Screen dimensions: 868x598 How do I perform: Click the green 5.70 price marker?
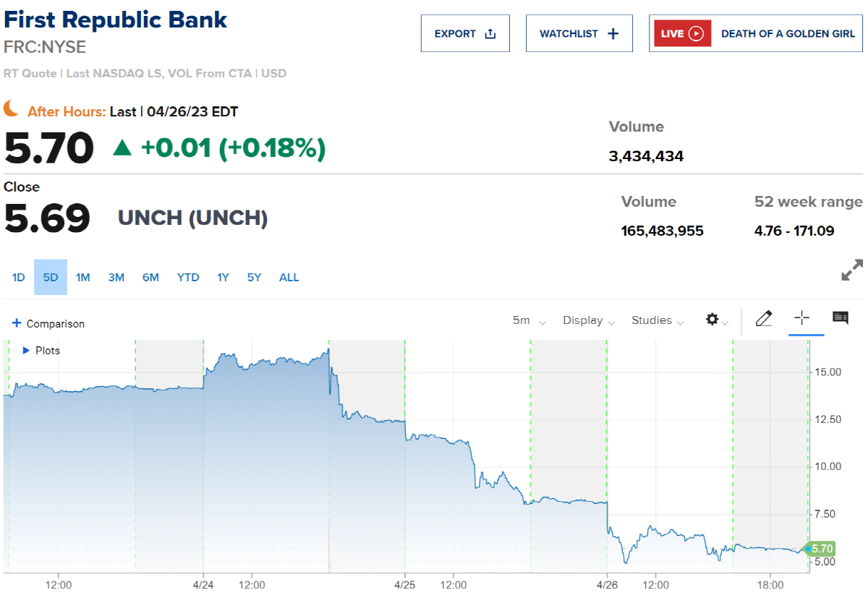click(x=820, y=549)
